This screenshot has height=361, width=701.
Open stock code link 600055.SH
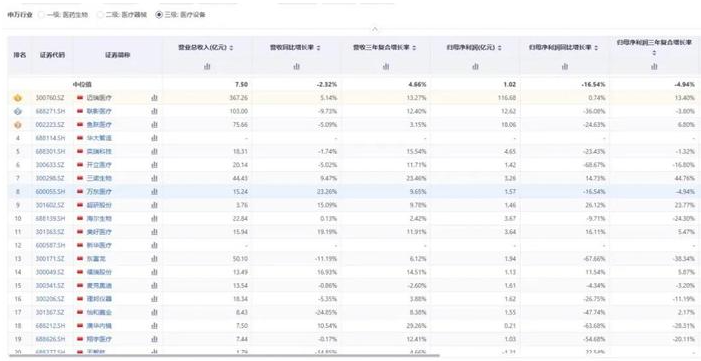coord(50,191)
